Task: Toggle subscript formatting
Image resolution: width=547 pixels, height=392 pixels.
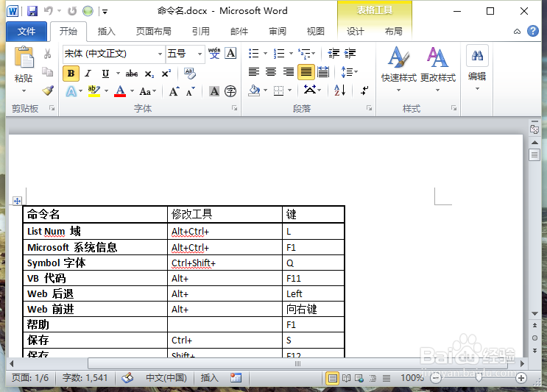Action: point(149,74)
